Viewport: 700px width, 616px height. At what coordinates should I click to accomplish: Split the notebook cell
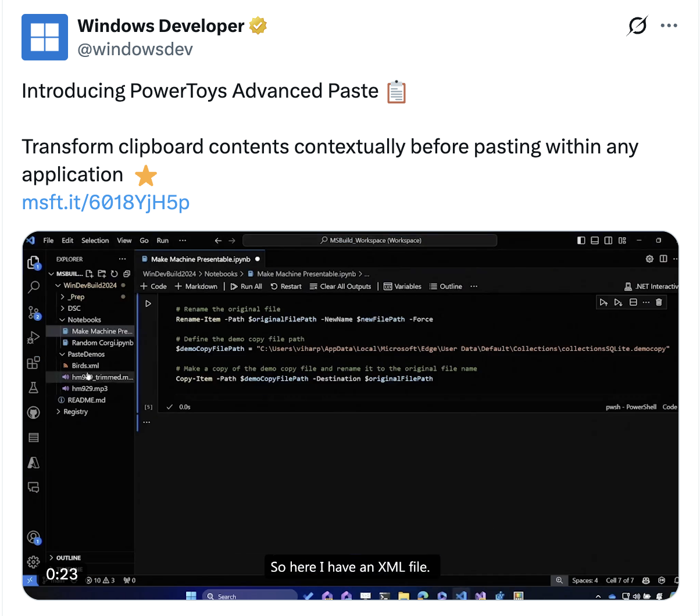click(x=633, y=302)
